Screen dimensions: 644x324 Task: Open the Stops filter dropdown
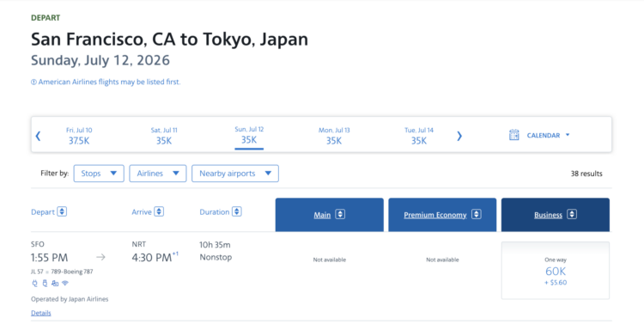pyautogui.click(x=99, y=174)
